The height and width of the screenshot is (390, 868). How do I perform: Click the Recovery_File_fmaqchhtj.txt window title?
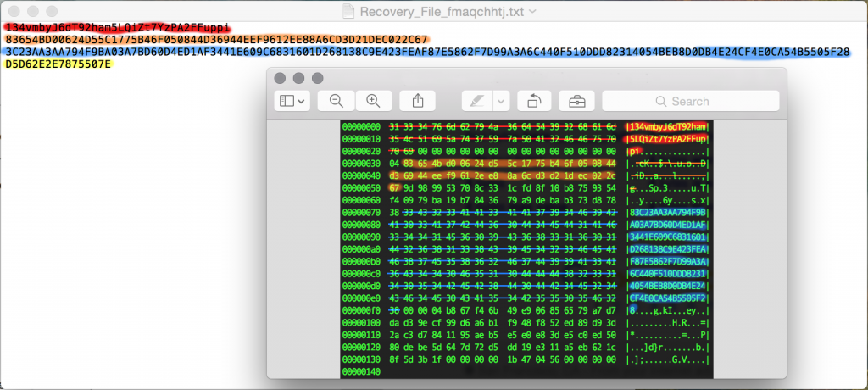point(441,11)
